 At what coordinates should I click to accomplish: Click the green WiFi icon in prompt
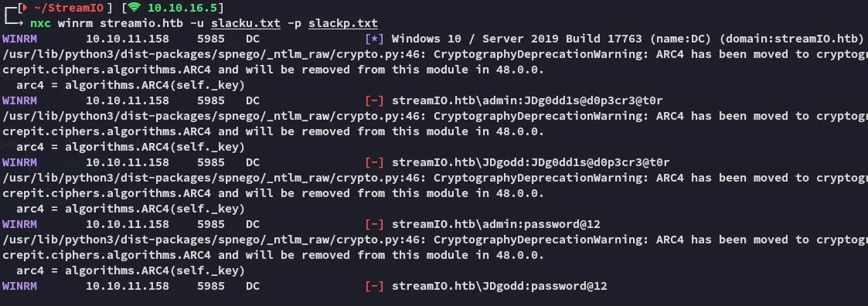pyautogui.click(x=134, y=8)
